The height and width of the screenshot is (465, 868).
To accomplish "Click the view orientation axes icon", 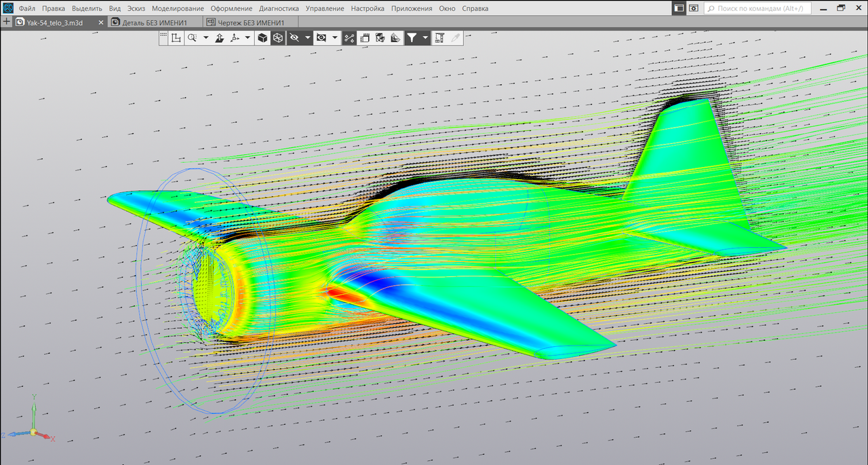I will click(235, 38).
